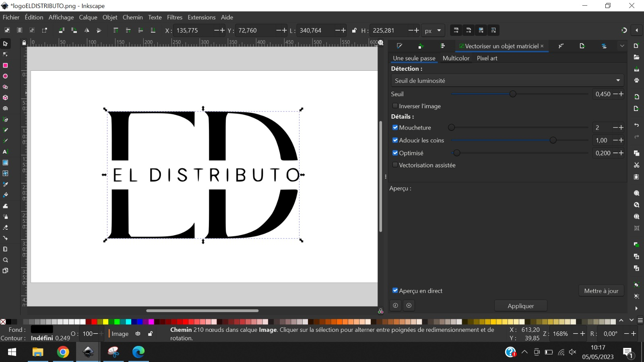Viewport: 644px width, 362px height.
Task: Select the Selector arrow tool
Action: coord(5,43)
